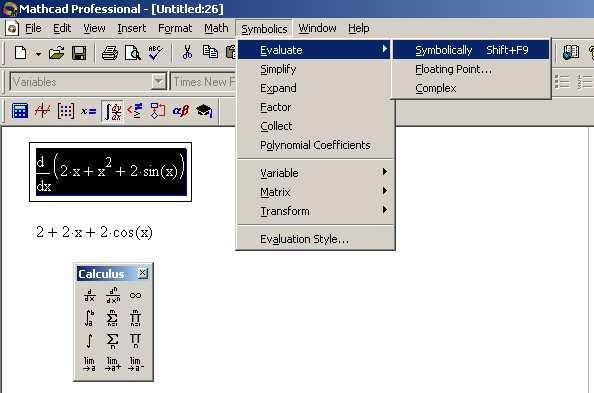The image size is (594, 393).
Task: Click the Times New Roman font box
Action: coord(204,81)
